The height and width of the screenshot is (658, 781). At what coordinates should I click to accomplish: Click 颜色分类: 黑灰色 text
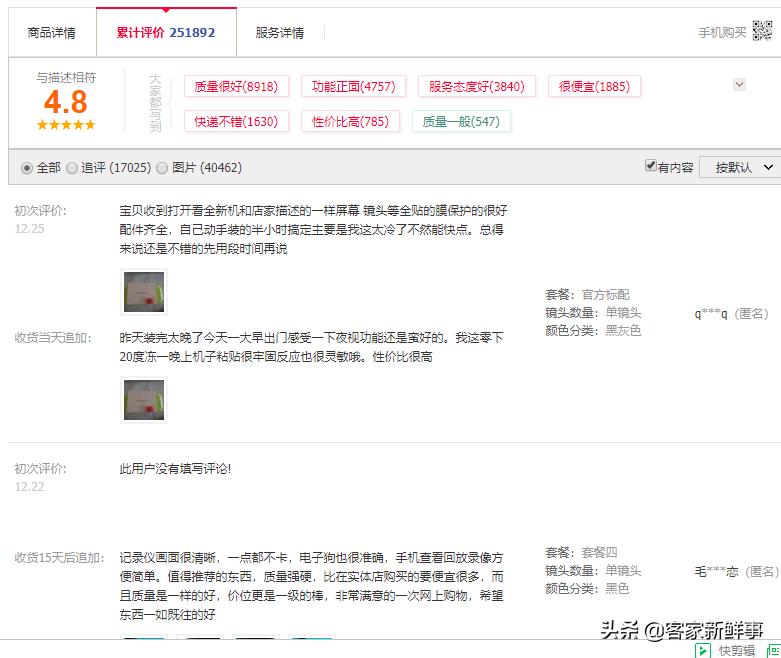tap(593, 331)
